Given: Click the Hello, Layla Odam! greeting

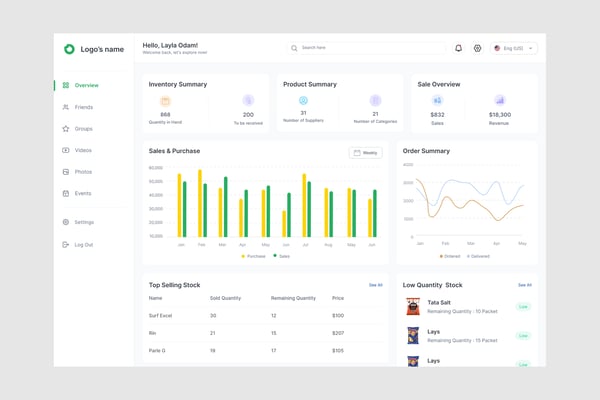Looking at the screenshot, I should click(170, 45).
